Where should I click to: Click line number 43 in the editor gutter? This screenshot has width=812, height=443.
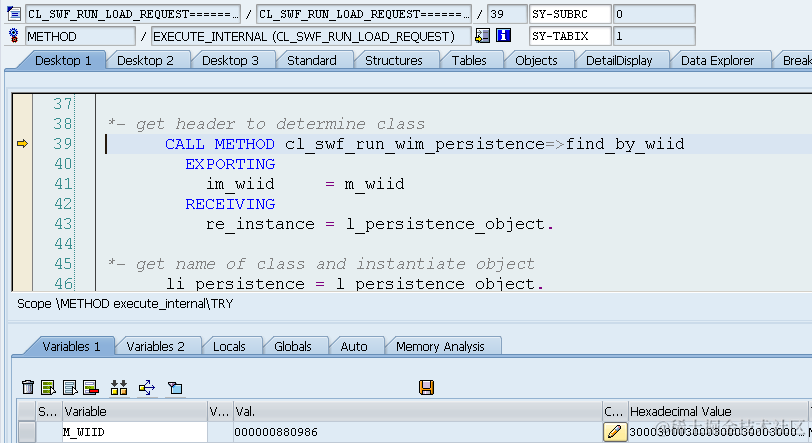[x=63, y=224]
